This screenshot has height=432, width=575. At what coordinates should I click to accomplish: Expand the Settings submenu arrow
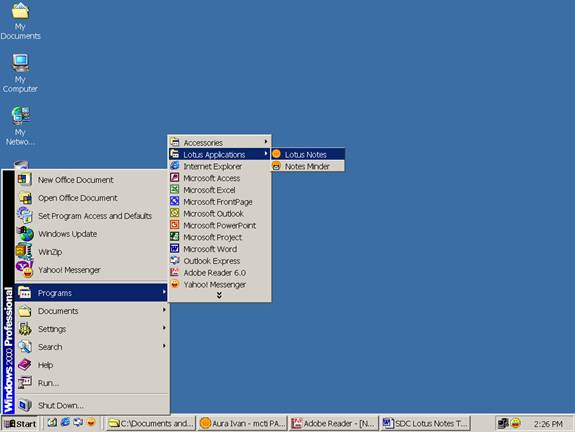pyautogui.click(x=164, y=328)
